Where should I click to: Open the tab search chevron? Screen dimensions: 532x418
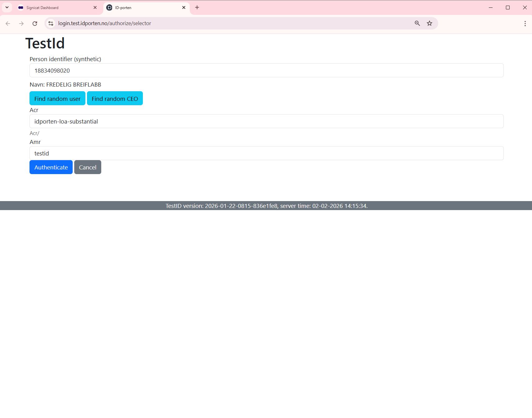tap(7, 7)
